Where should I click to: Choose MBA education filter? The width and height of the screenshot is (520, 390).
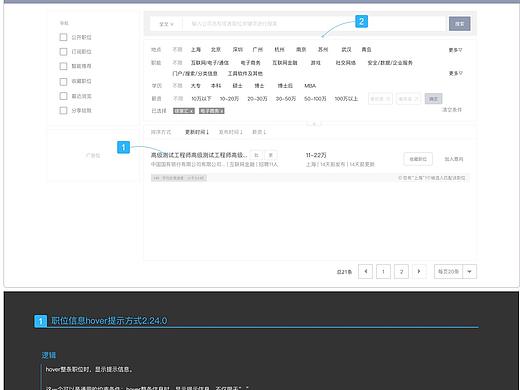pos(310,86)
